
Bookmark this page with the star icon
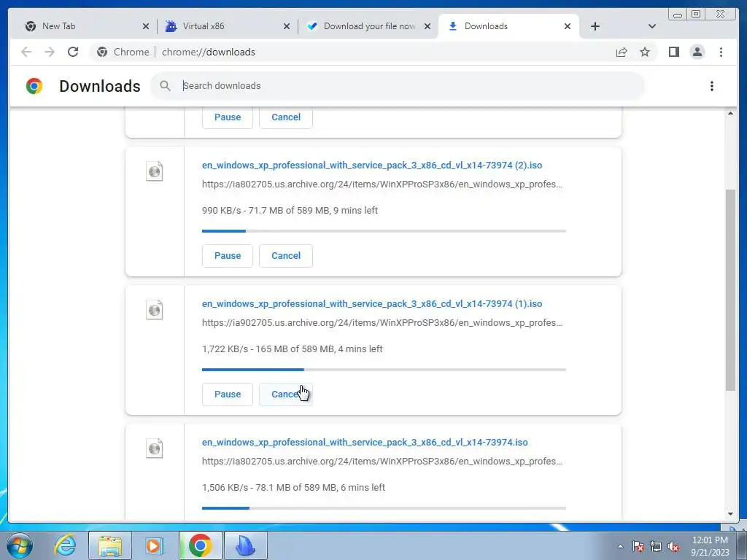click(x=645, y=52)
